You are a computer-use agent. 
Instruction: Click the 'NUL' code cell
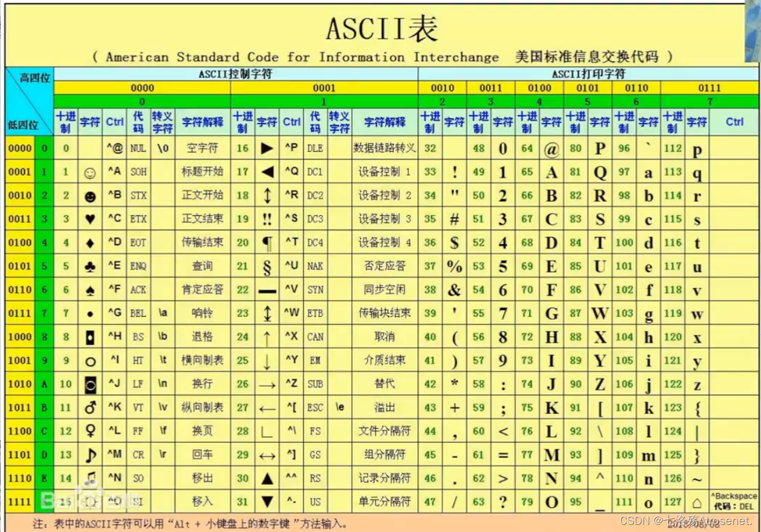(138, 148)
